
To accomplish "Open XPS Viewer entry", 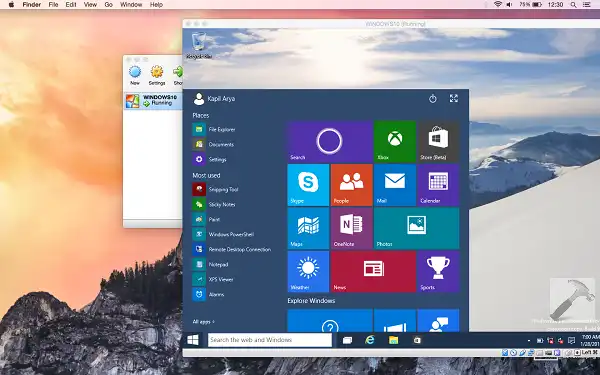I will pos(213,279).
